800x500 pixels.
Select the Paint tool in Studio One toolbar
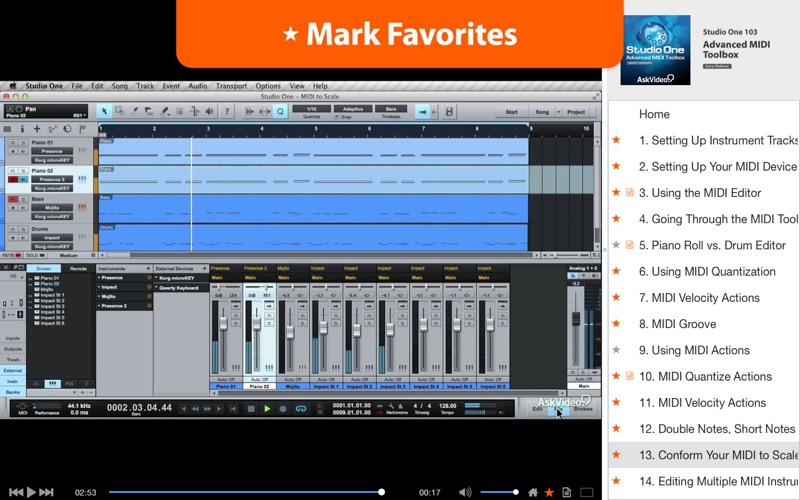coord(164,111)
